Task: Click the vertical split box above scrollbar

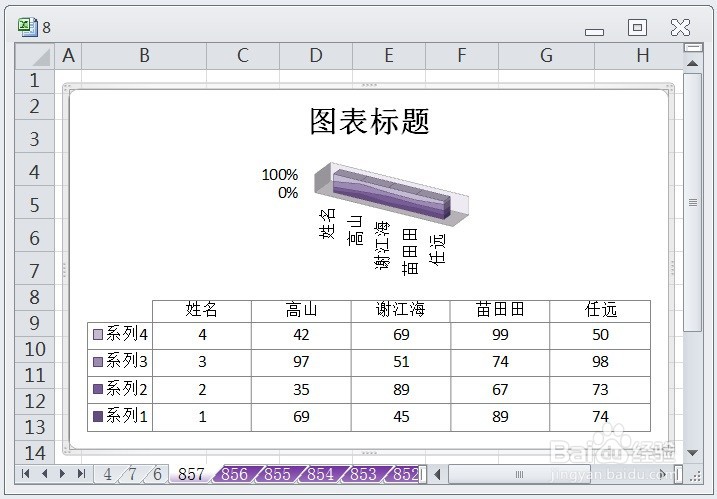Action: [x=693, y=48]
